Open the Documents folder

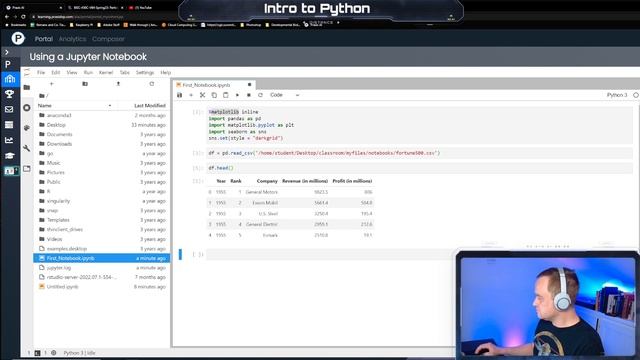coord(101,134)
